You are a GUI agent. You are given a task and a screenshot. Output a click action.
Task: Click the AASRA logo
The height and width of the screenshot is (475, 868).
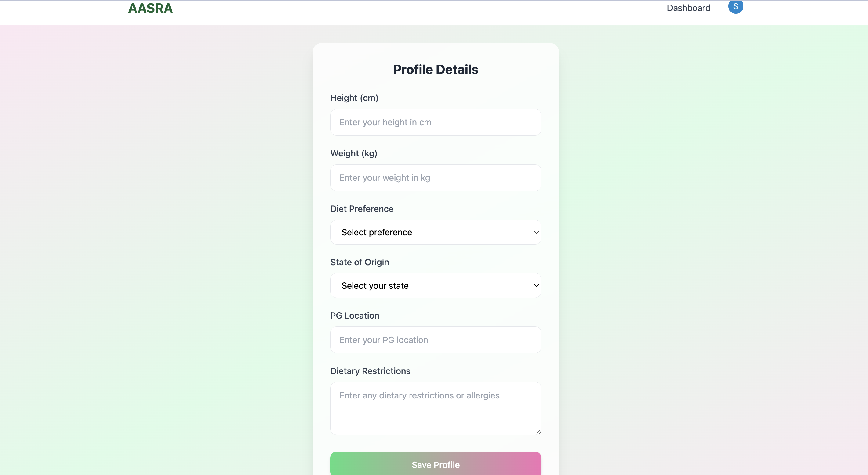tap(150, 8)
